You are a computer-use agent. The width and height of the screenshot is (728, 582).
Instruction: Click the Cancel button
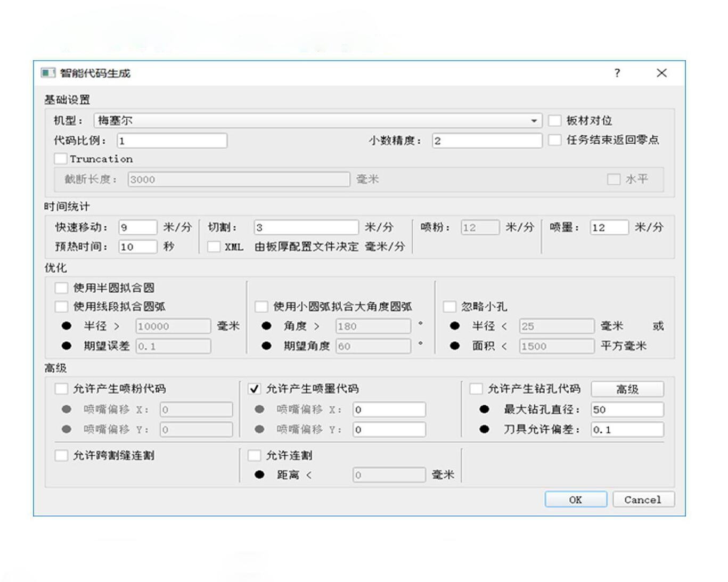643,499
